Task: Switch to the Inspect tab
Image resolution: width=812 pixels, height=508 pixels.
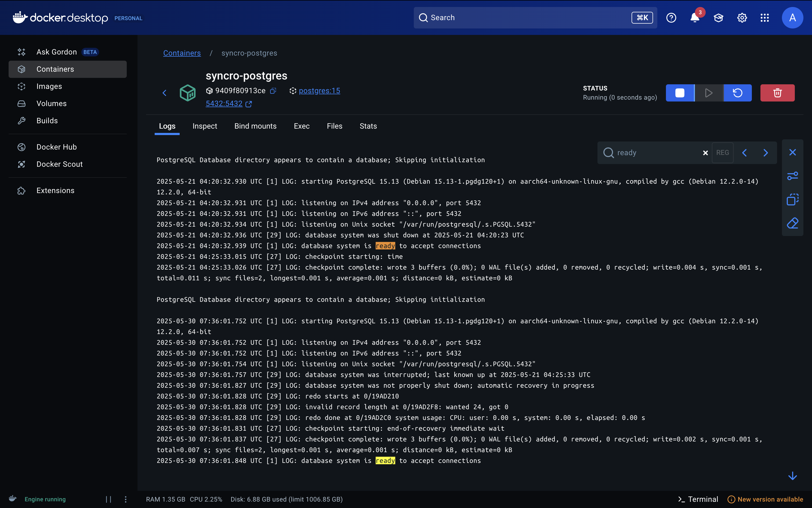Action: click(x=205, y=126)
